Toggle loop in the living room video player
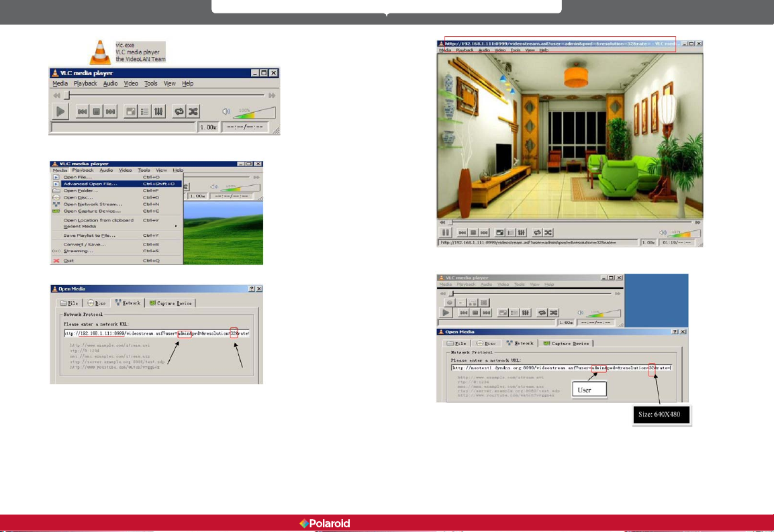Image resolution: width=774 pixels, height=532 pixels. pos(538,232)
